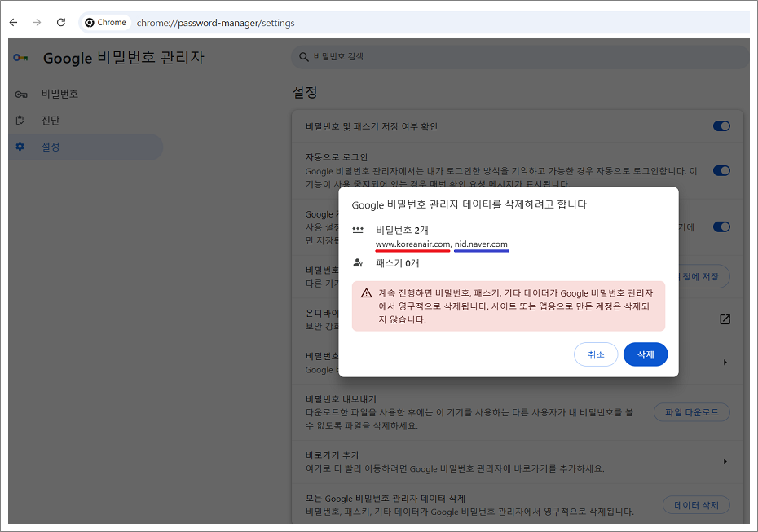Viewport: 758px width, 532px height.
Task: Click the browser back arrow
Action: coord(14,22)
